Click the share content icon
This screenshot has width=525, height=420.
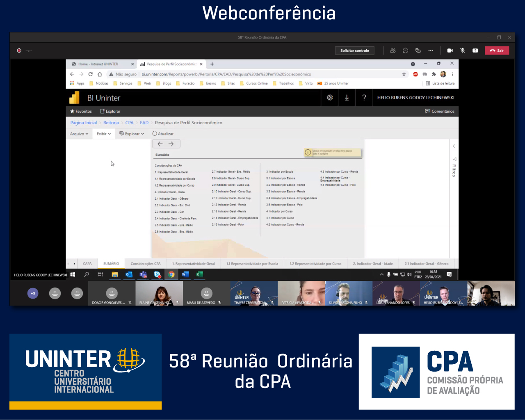point(475,50)
